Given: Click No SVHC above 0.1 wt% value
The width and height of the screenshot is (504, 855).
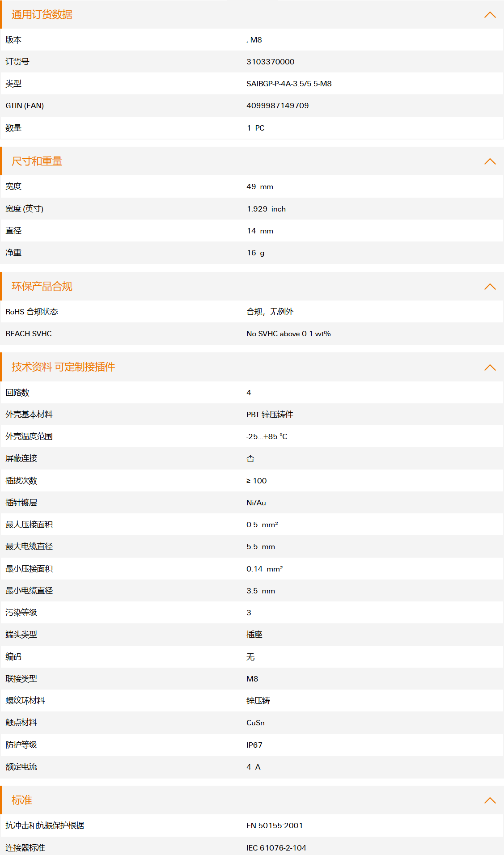Looking at the screenshot, I should click(288, 334).
